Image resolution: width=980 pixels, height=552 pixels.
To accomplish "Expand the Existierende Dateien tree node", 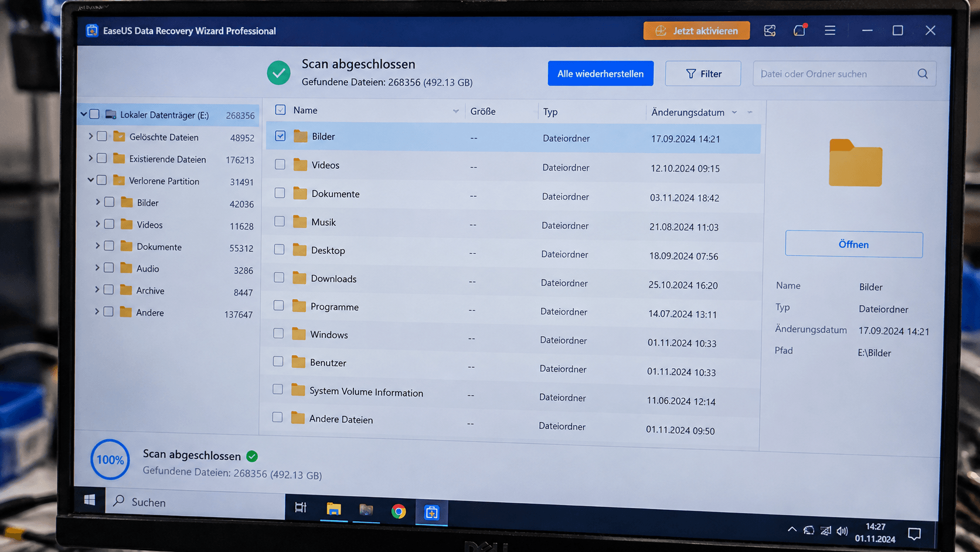I will 90,158.
